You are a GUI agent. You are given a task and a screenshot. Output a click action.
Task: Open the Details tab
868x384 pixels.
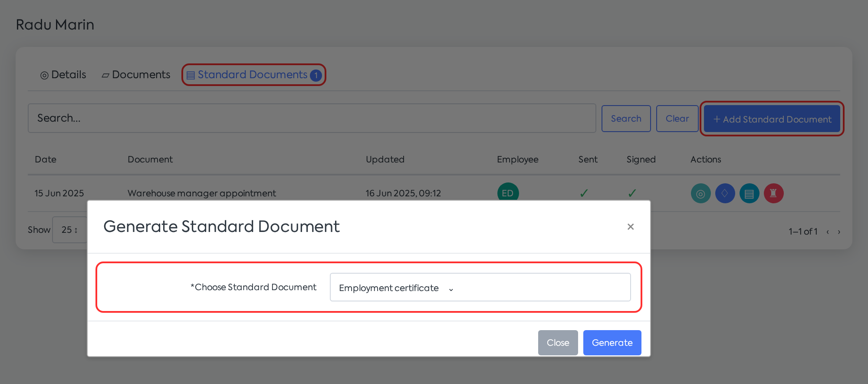[63, 75]
